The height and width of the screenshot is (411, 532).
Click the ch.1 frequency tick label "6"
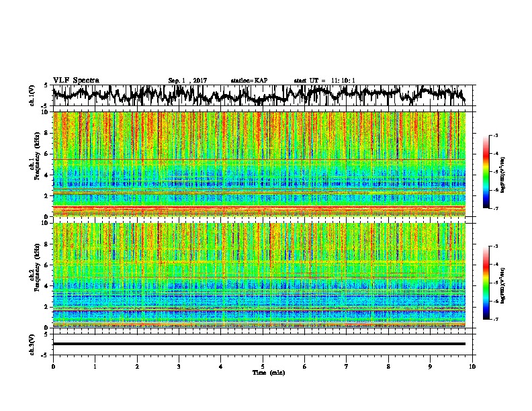46,154
